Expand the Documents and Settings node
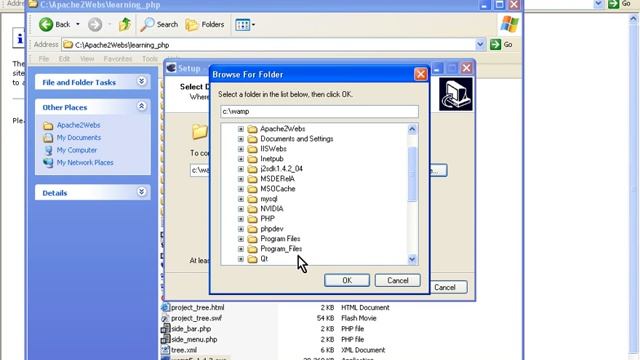The height and width of the screenshot is (360, 640). tap(241, 139)
